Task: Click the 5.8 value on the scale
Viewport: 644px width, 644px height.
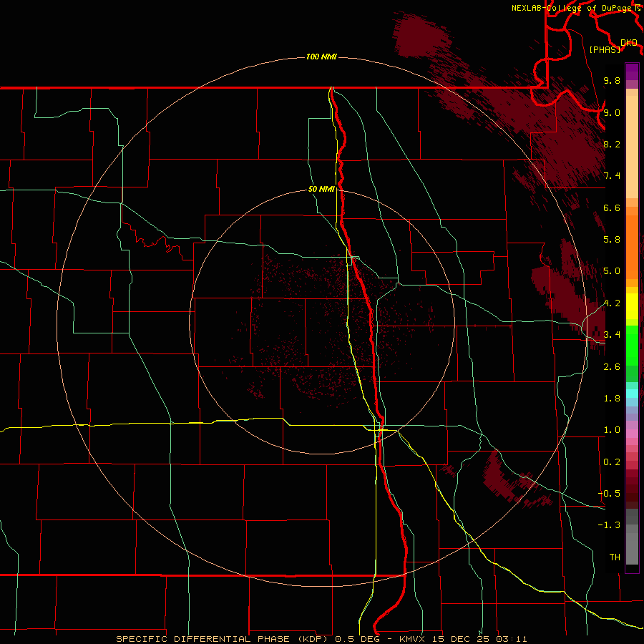Action: tap(612, 240)
